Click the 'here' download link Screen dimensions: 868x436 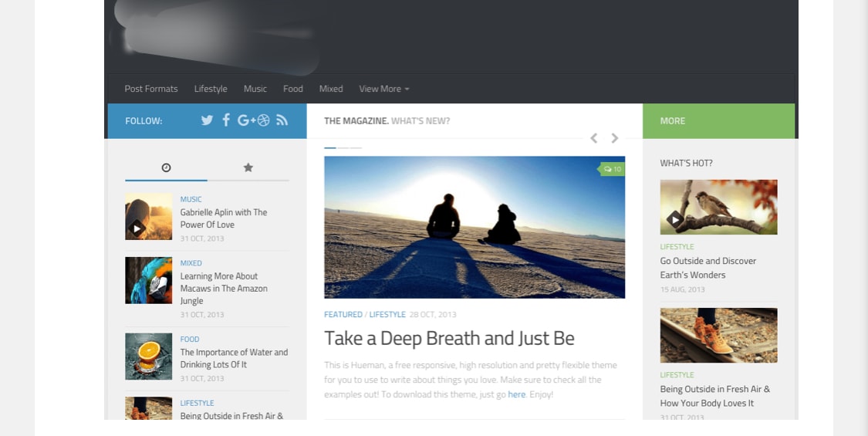pos(516,394)
